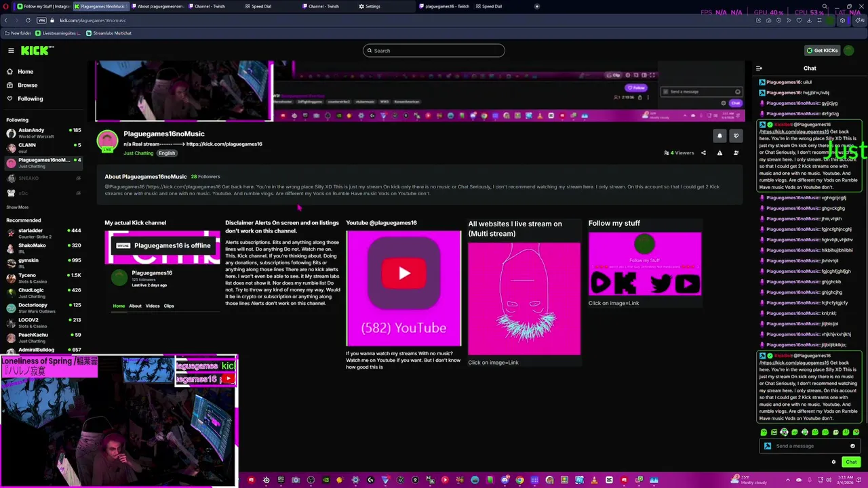This screenshot has width=868, height=488.
Task: Open chat settings gear icon
Action: (834, 462)
